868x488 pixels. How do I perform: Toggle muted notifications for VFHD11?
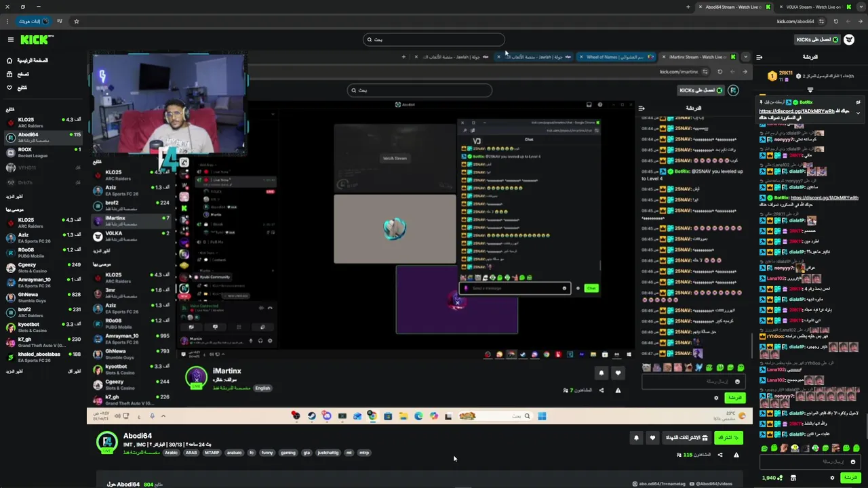click(x=78, y=167)
